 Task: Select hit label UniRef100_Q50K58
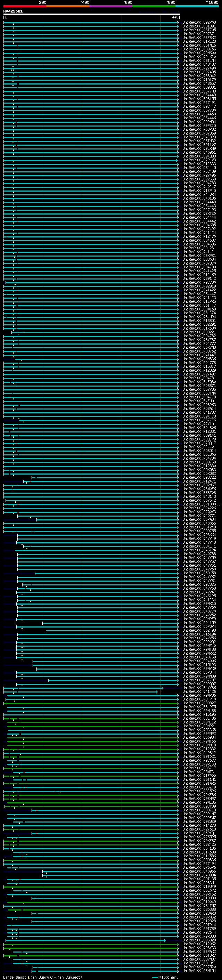[199, 573]
